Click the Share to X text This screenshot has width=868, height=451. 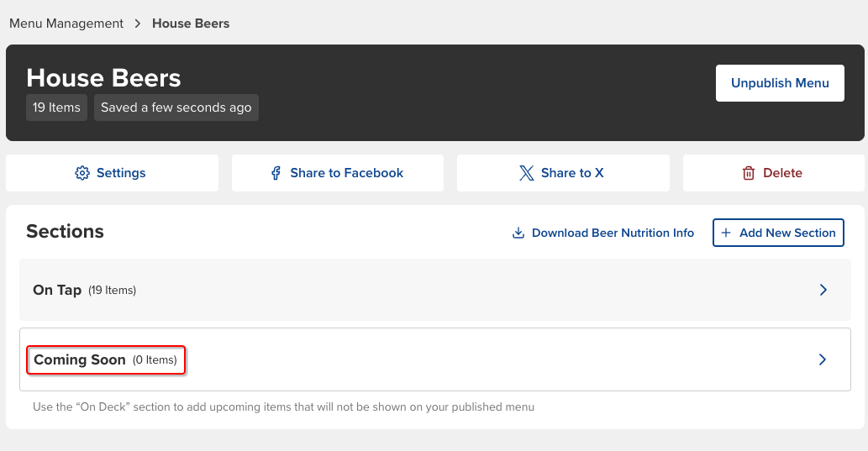click(572, 173)
